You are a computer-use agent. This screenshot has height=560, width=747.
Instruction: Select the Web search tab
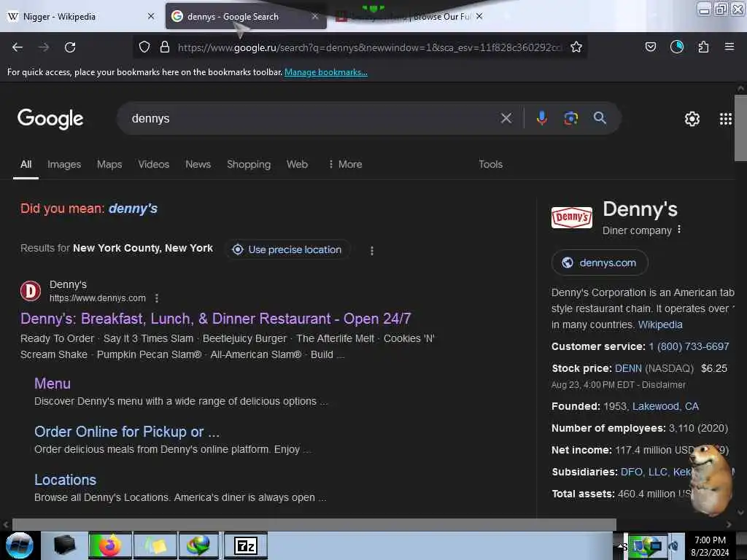point(298,164)
